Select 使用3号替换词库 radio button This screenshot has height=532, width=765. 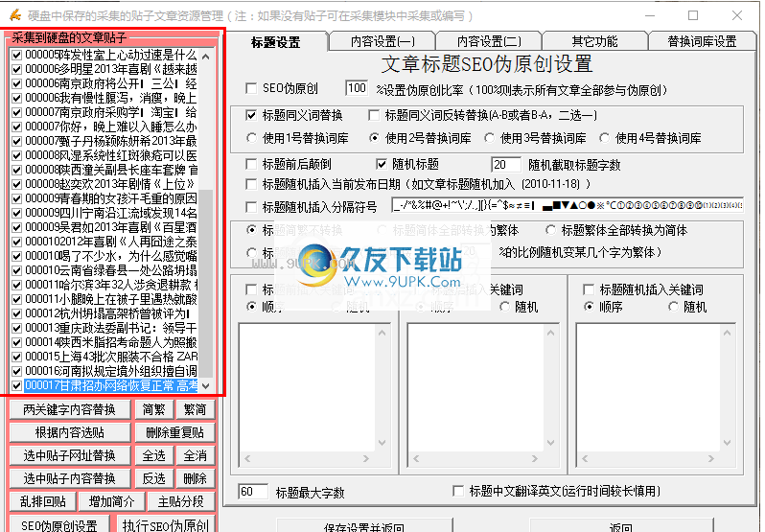489,138
